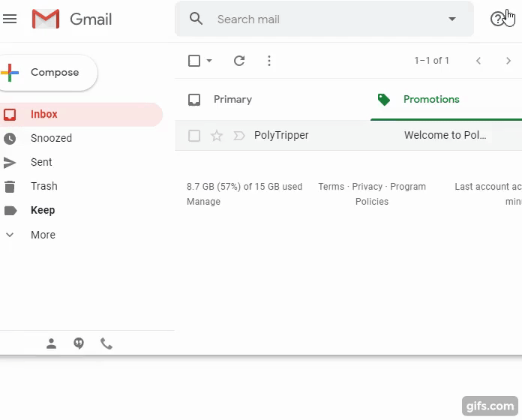Tick the PolyTripper email checkbox
Image resolution: width=522 pixels, height=420 pixels.
click(x=194, y=136)
